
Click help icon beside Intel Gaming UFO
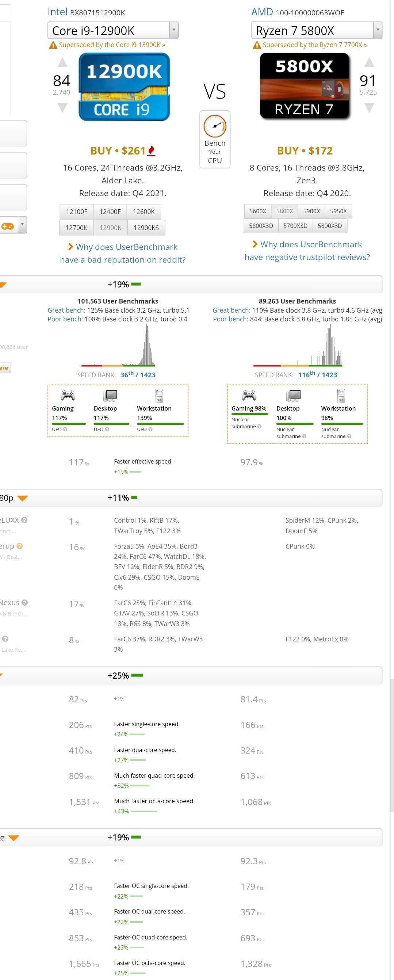point(65,429)
